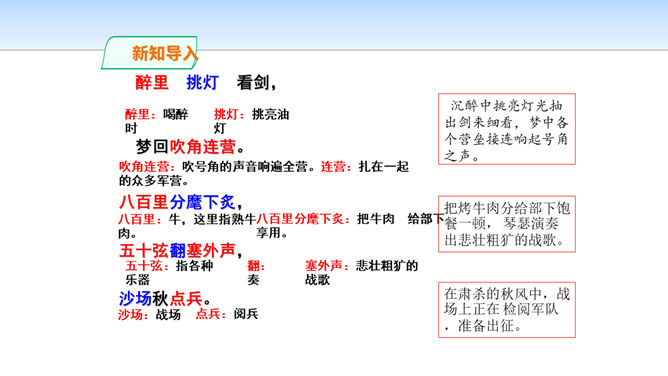Click the 八百里：牛 annotation text
Image resolution: width=668 pixels, height=376 pixels.
(x=150, y=219)
